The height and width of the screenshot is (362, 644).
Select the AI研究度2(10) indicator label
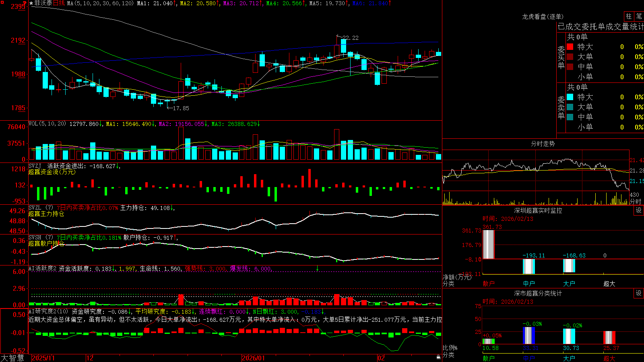click(x=48, y=311)
